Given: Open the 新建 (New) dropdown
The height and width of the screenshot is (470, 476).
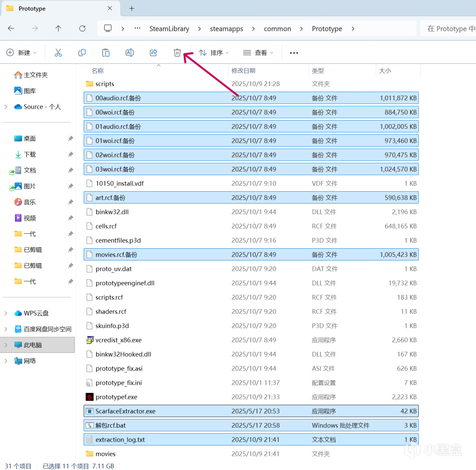Looking at the screenshot, I should (22, 53).
